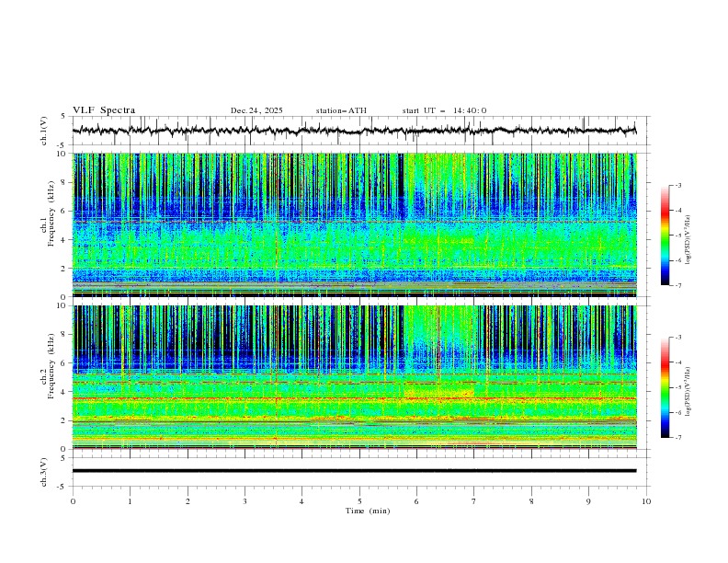This screenshot has height=563, width=728.
Task: Click the "log(PSD)(V²/Hz)" label beside ch.1 colorbar
Action: coord(688,240)
